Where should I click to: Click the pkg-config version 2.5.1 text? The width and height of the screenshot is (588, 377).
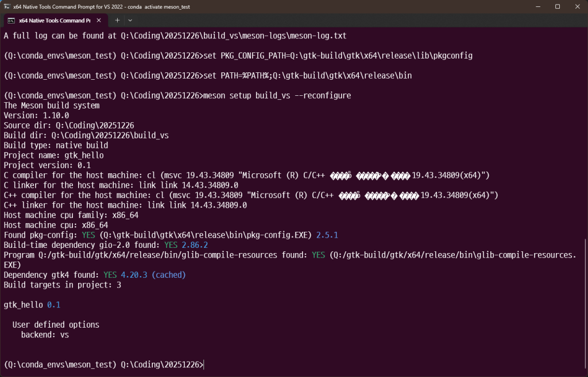tap(327, 235)
